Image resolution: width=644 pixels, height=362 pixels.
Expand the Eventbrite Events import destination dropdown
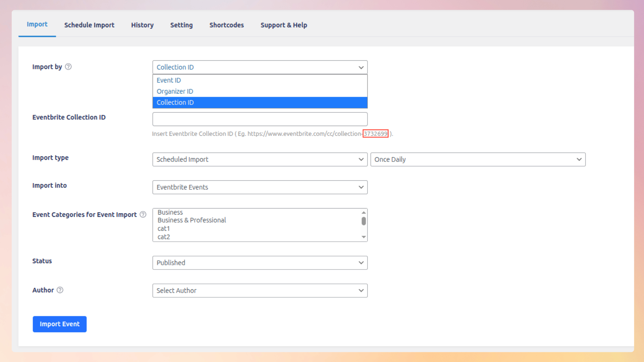click(260, 187)
